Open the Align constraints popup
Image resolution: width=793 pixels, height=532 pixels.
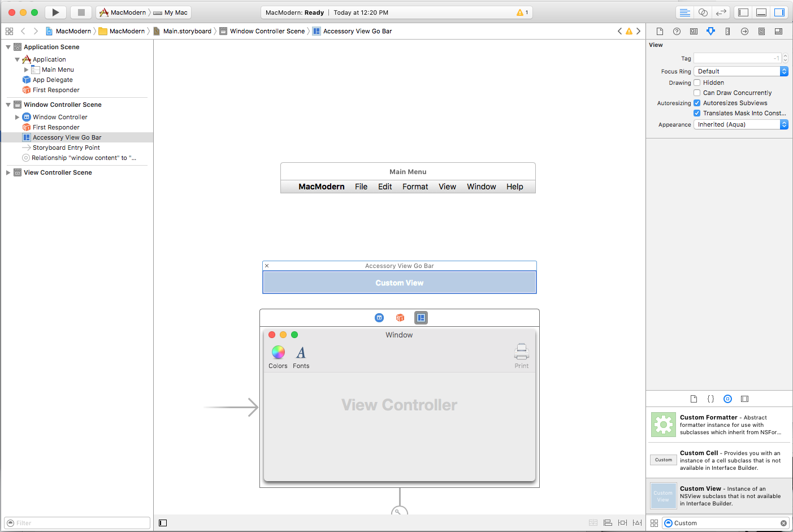pyautogui.click(x=608, y=522)
